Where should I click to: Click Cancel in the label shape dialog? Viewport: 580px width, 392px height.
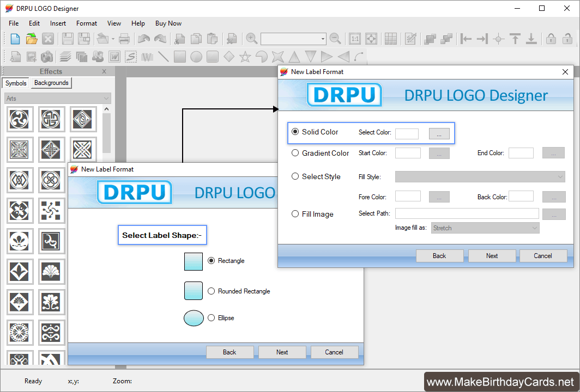point(334,352)
